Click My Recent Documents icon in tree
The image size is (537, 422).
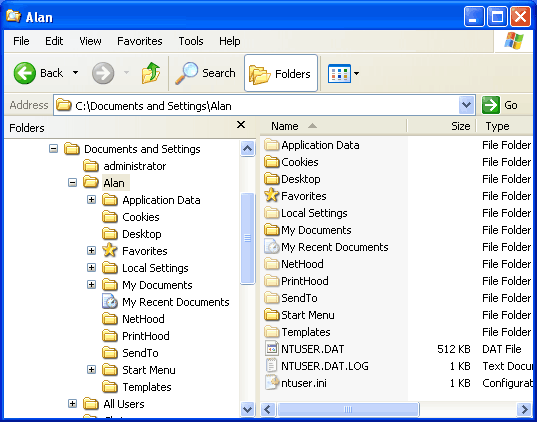pyautogui.click(x=110, y=301)
